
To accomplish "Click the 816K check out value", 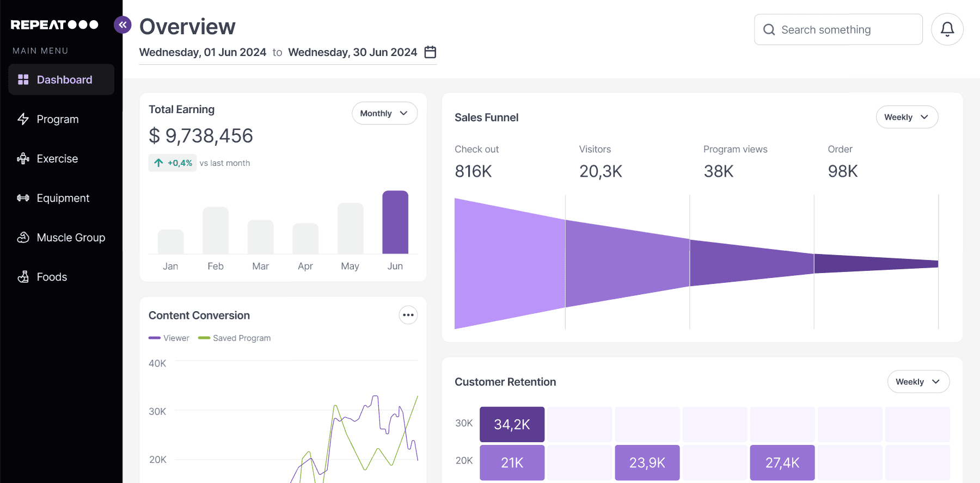I will [473, 171].
